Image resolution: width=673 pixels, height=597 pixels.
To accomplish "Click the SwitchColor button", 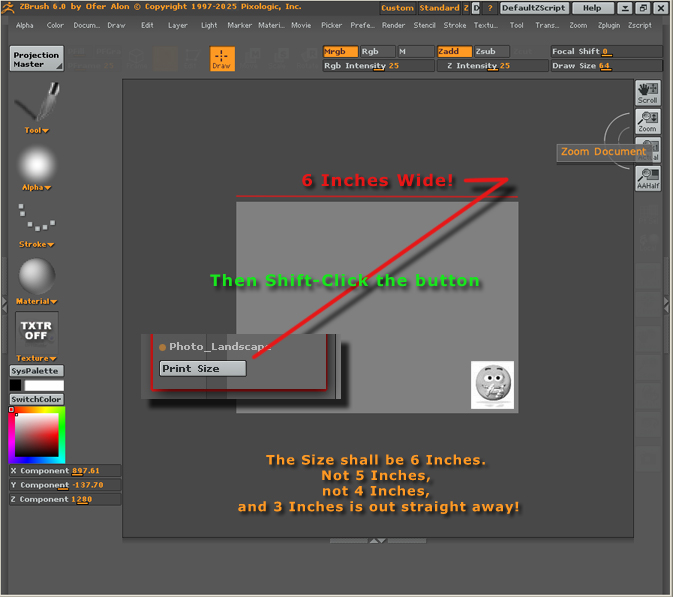I will [x=36, y=400].
